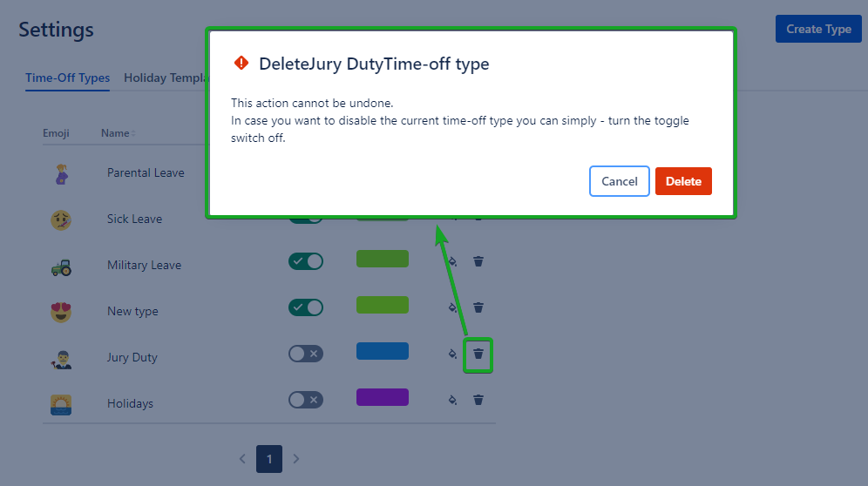Click the Jury Duty paint bucket icon
The width and height of the screenshot is (868, 486).
[451, 354]
